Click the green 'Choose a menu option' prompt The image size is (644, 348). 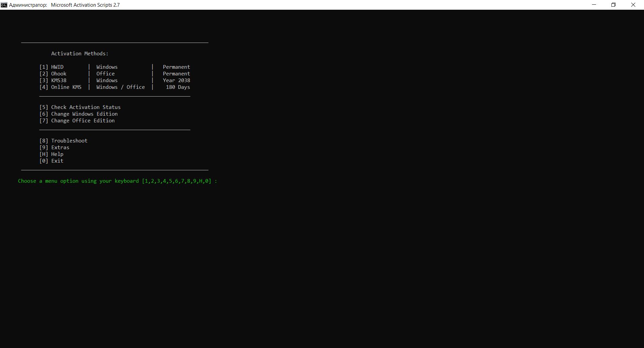(118, 181)
